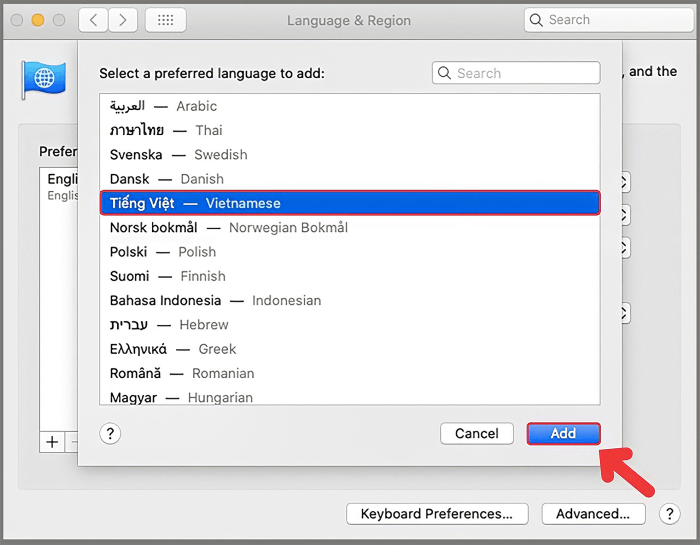Click the magnifier in the dialog search field

pyautogui.click(x=446, y=73)
